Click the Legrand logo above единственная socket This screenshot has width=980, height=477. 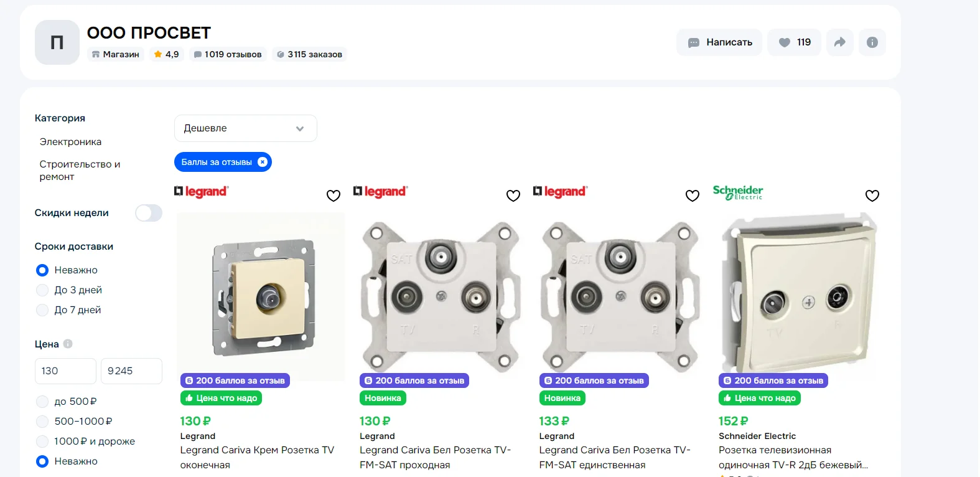pyautogui.click(x=560, y=192)
